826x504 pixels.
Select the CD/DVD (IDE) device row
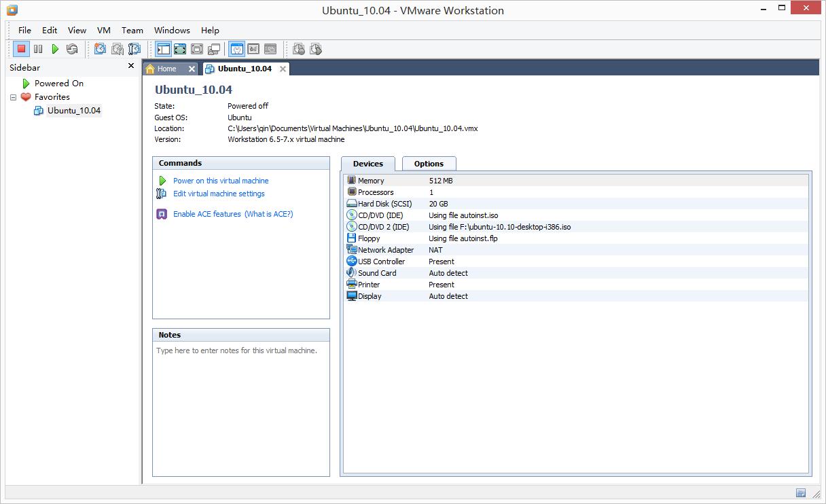tap(577, 215)
